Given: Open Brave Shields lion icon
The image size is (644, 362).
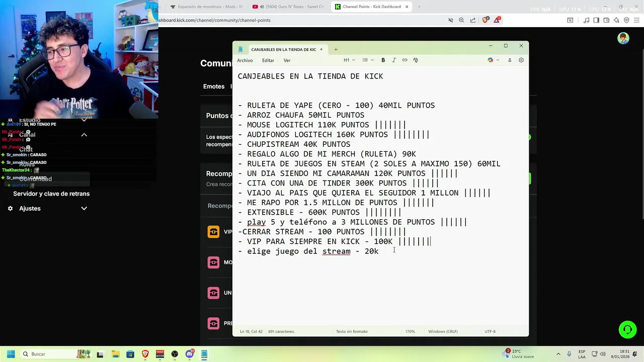Looking at the screenshot, I should click(x=485, y=20).
